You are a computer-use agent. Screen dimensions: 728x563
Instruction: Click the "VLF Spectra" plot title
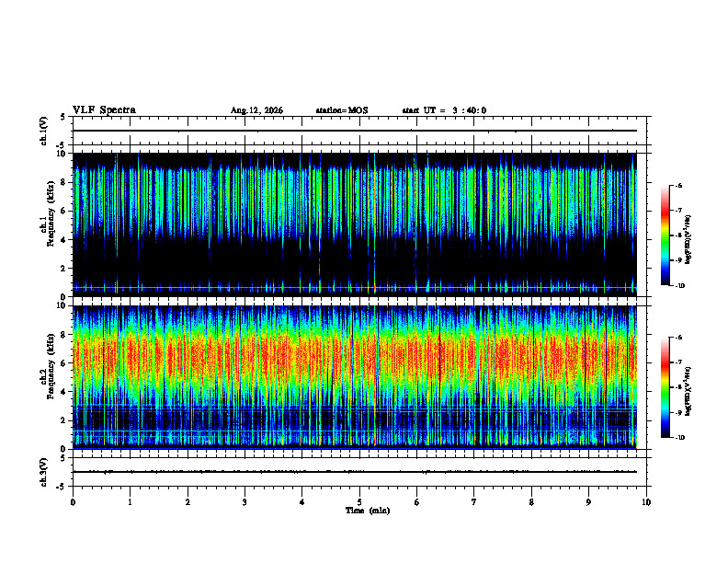(x=104, y=110)
